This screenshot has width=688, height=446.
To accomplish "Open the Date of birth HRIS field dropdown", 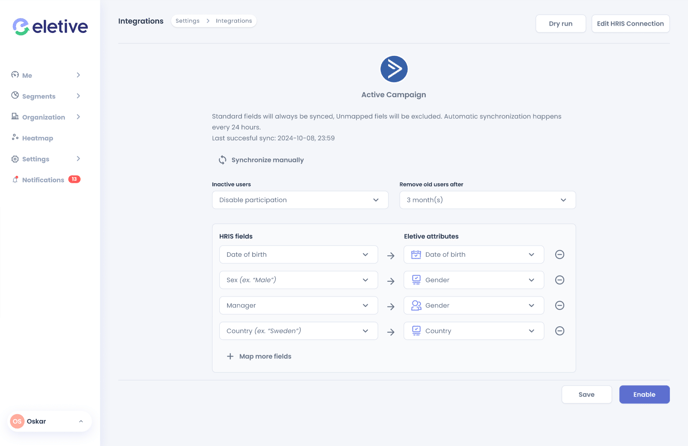I will [x=298, y=255].
